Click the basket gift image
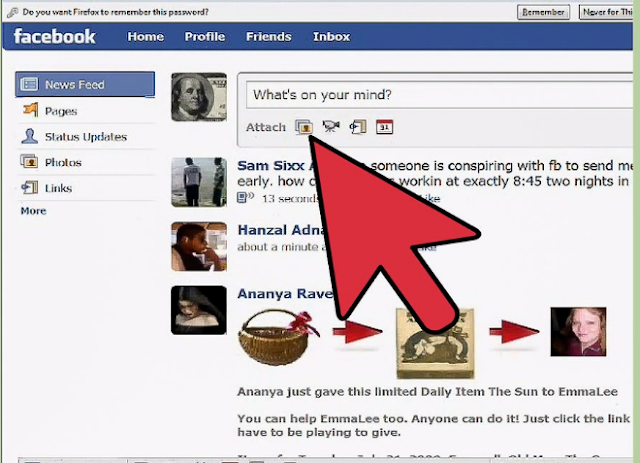 [x=279, y=337]
